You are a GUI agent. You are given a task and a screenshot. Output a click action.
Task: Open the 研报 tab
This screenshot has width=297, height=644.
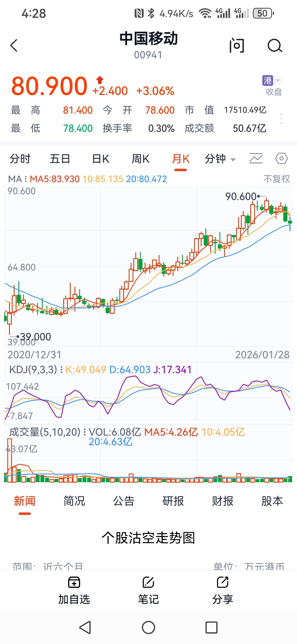173,501
